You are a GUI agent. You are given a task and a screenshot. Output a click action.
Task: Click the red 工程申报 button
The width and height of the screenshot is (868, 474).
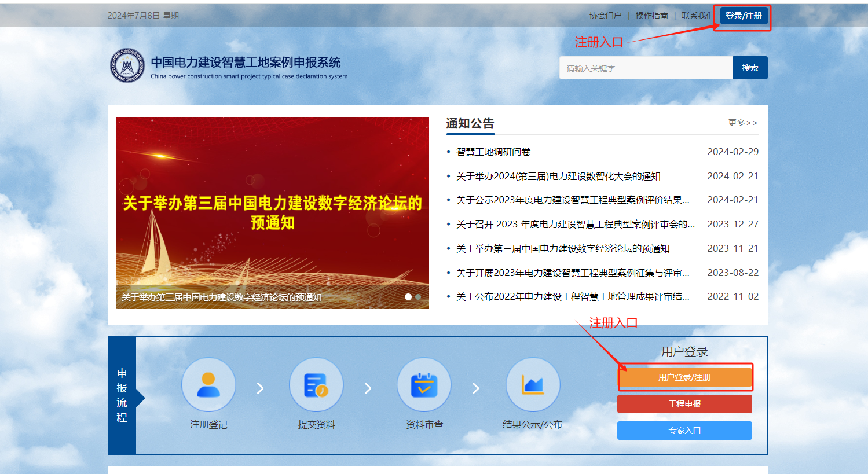(x=684, y=404)
